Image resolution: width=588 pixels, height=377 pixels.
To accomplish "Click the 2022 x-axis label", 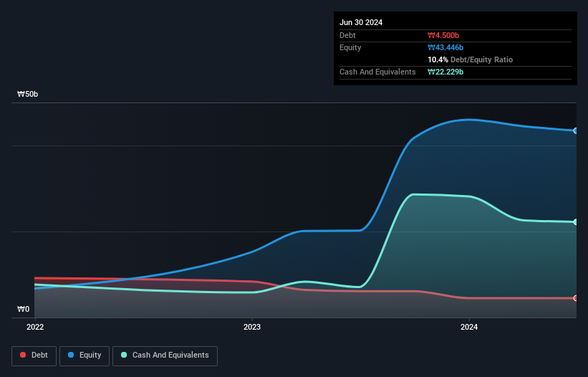I will coord(35,327).
